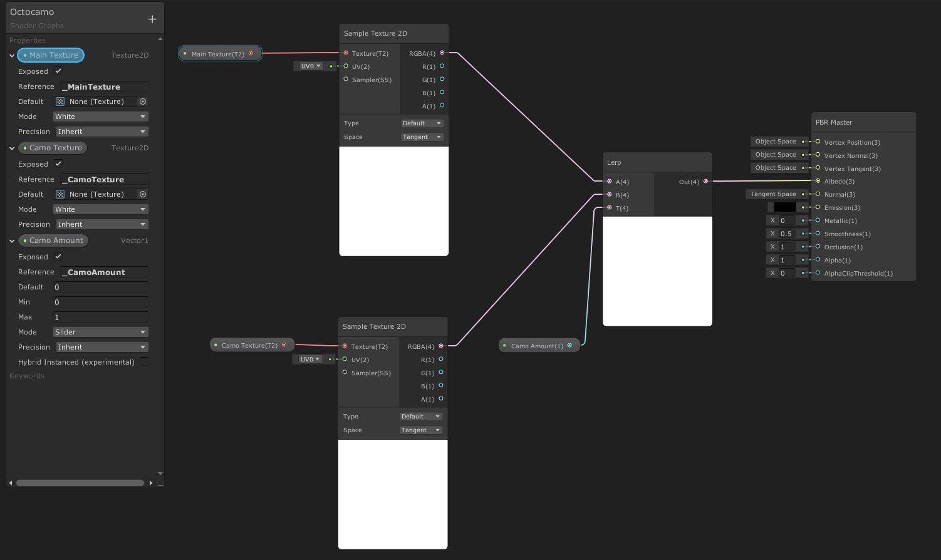Enable Hybrid Instanced (experimental)
This screenshot has height=560, width=941.
click(x=145, y=361)
